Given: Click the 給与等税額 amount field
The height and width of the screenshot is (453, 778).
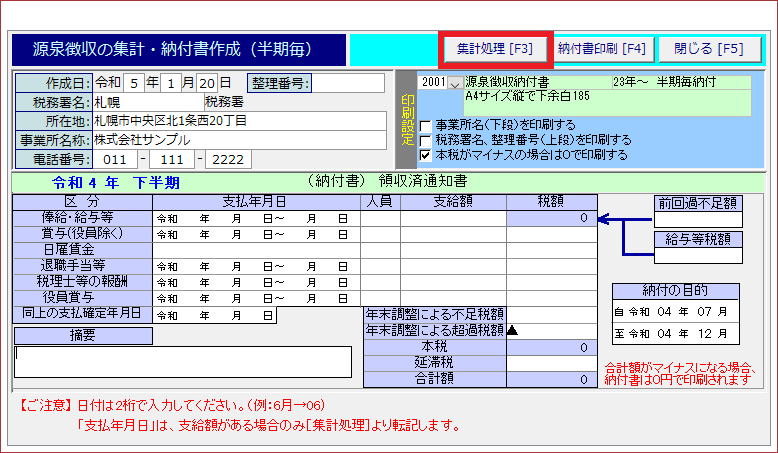Looking at the screenshot, I should 697,255.
